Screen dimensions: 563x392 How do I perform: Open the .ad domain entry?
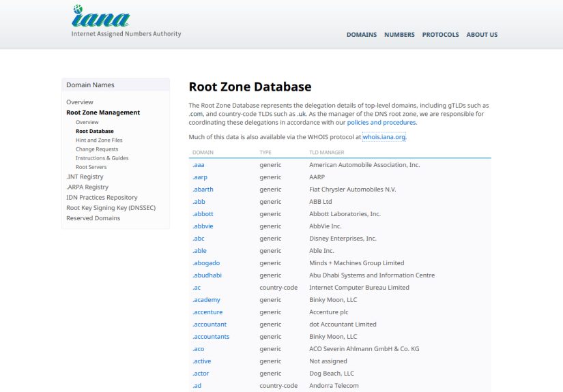click(197, 386)
